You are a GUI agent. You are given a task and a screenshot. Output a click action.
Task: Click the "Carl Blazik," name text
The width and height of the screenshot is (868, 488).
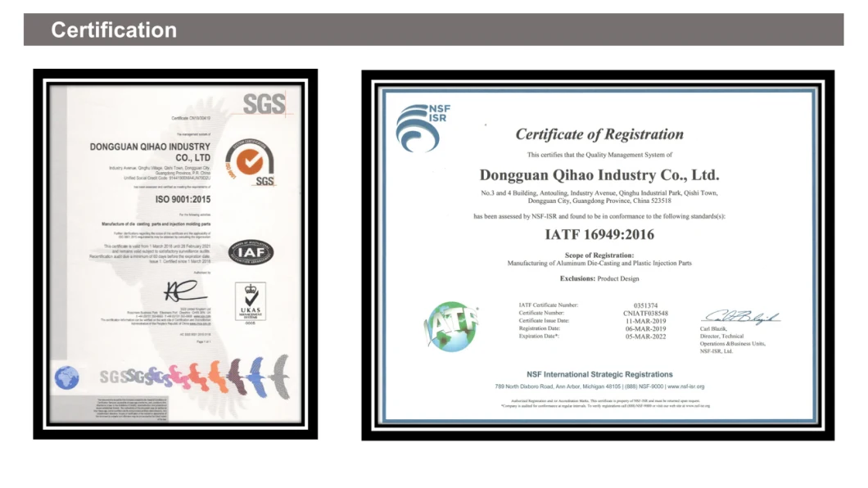point(713,328)
